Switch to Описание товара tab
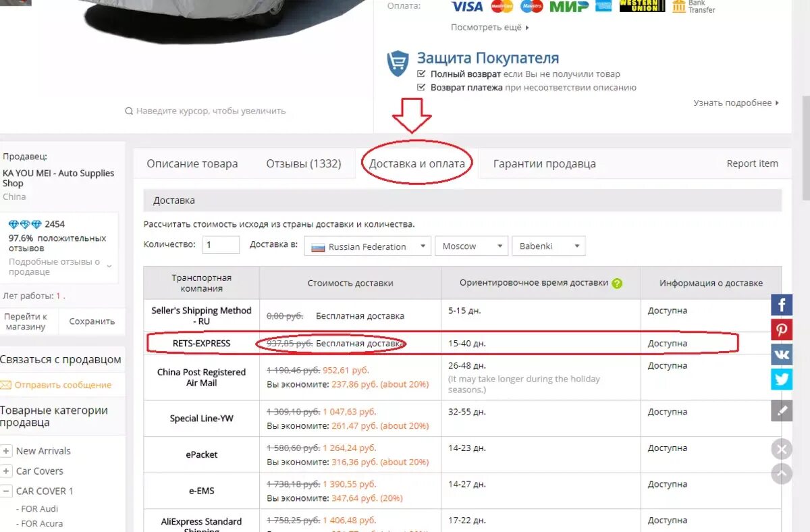Viewport: 810px width, 532px height. [x=192, y=163]
